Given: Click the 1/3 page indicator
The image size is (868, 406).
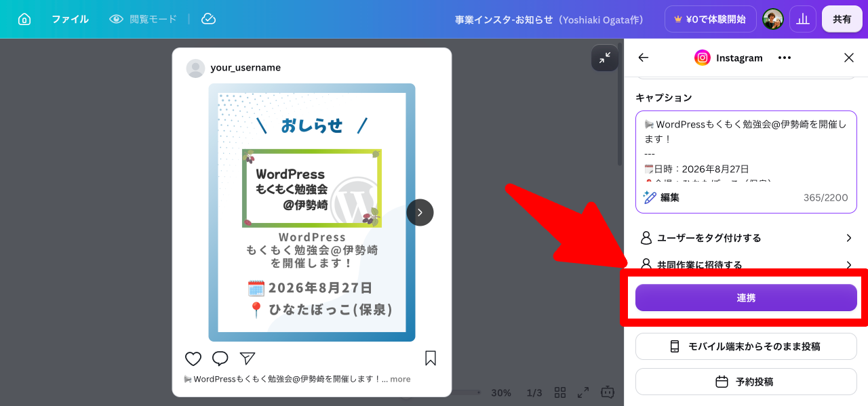Looking at the screenshot, I should [x=534, y=392].
